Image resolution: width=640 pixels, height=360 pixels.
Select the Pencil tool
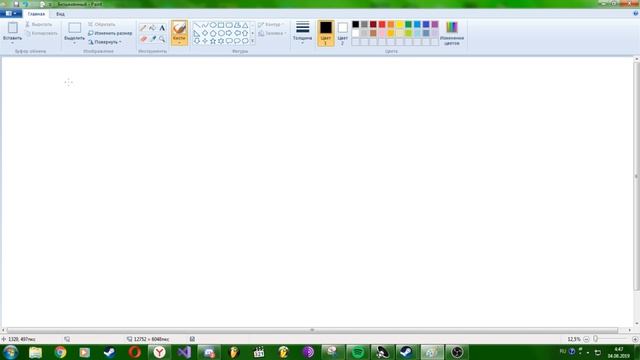143,28
